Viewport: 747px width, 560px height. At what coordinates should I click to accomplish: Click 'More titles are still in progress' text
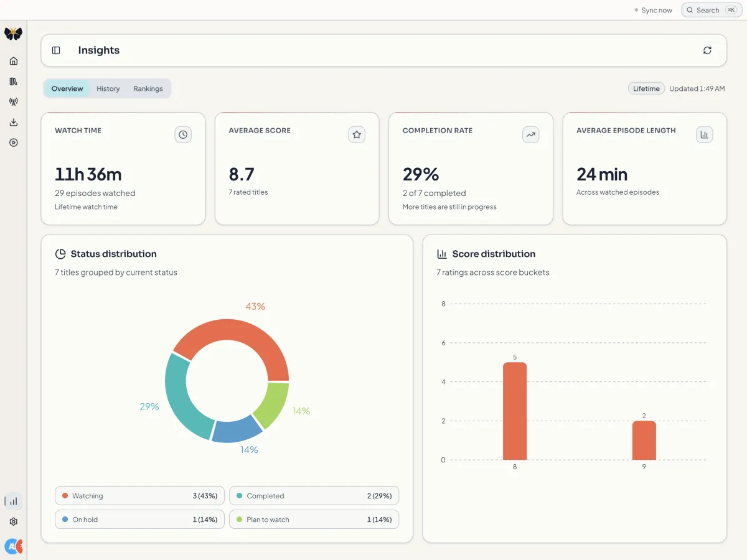click(449, 207)
